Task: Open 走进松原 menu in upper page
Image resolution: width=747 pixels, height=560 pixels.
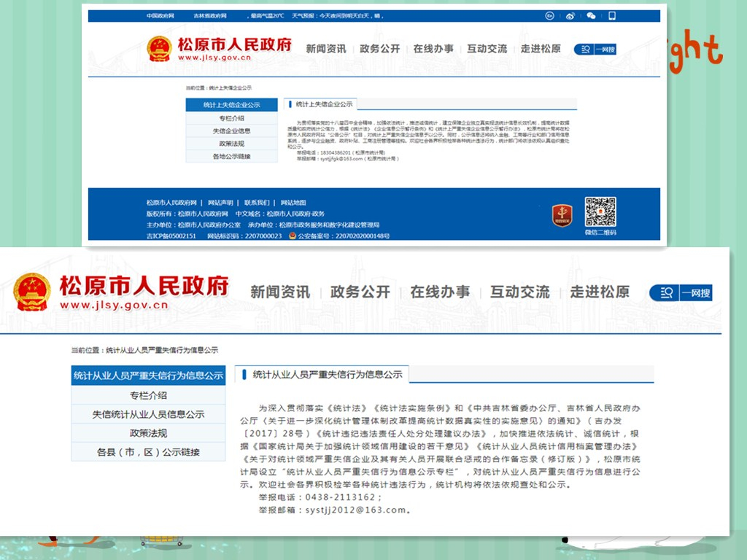Action: 541,49
